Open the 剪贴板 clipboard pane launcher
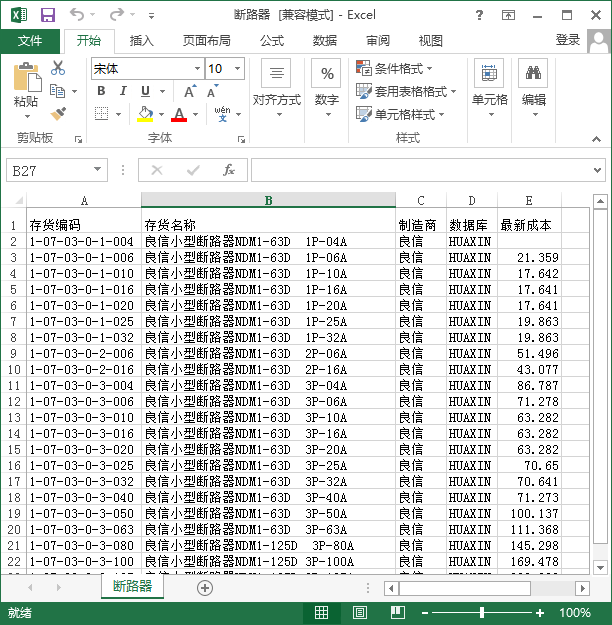 [78, 139]
